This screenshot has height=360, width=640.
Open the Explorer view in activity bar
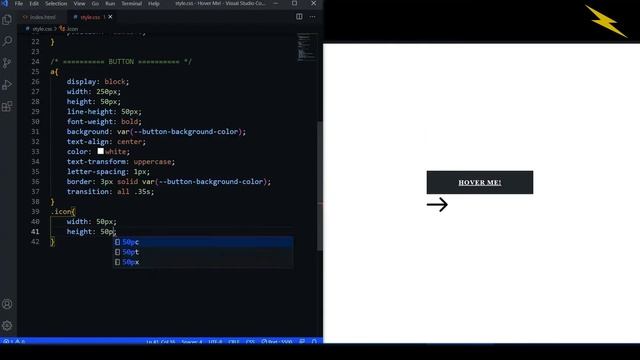pos(7,20)
